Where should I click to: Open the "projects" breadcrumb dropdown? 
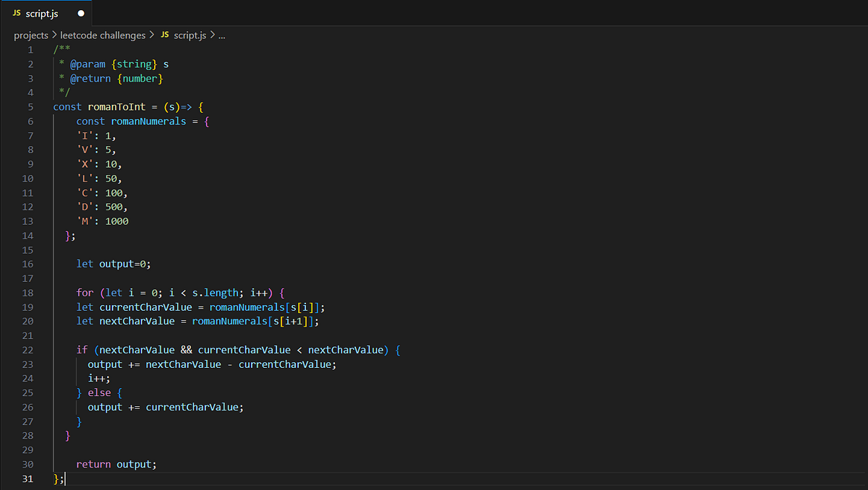pyautogui.click(x=30, y=35)
